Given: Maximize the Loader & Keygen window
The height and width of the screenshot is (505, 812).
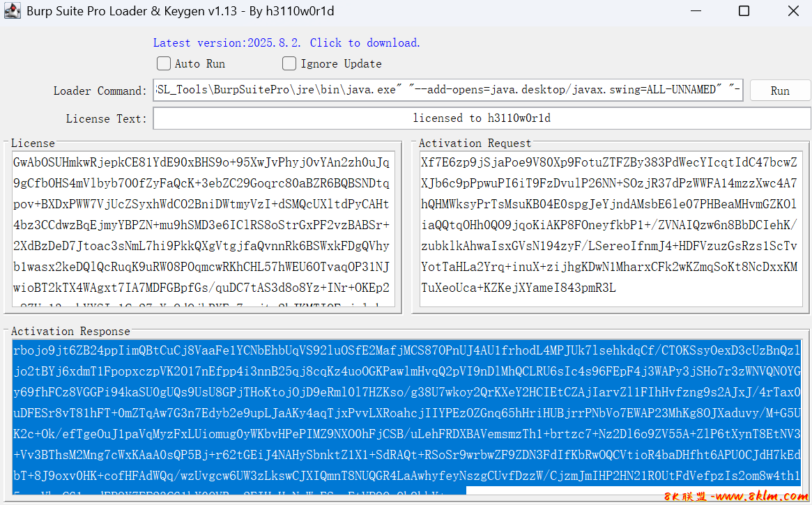Looking at the screenshot, I should pyautogui.click(x=744, y=11).
